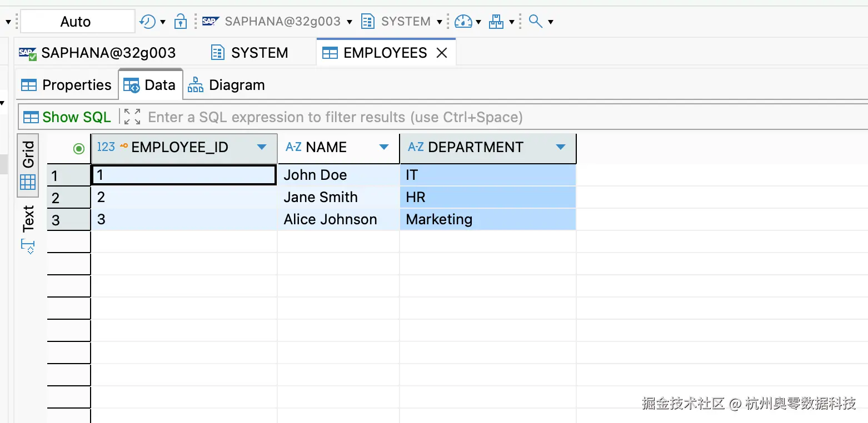
Task: Click the EMPLOYEE_ID cell in Alice Johnson's row
Action: point(184,219)
